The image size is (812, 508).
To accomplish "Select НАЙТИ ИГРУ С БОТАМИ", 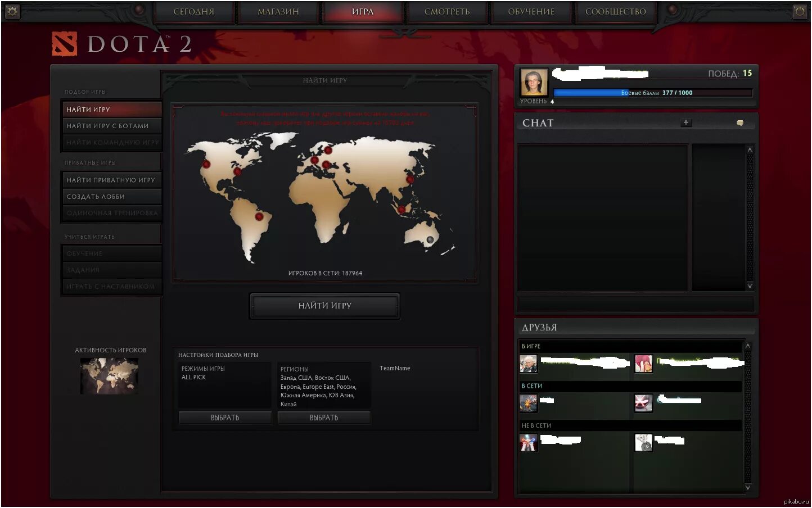I will (111, 126).
